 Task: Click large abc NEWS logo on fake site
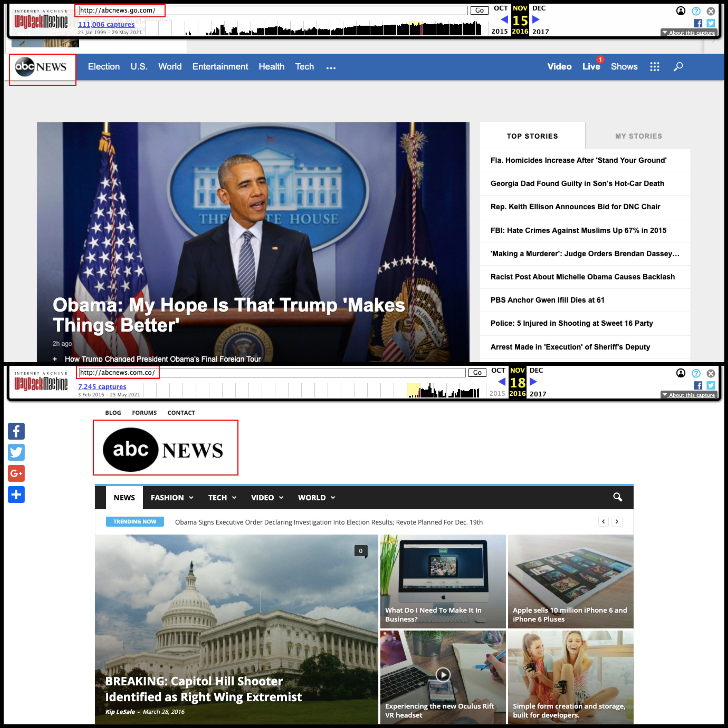(x=163, y=449)
